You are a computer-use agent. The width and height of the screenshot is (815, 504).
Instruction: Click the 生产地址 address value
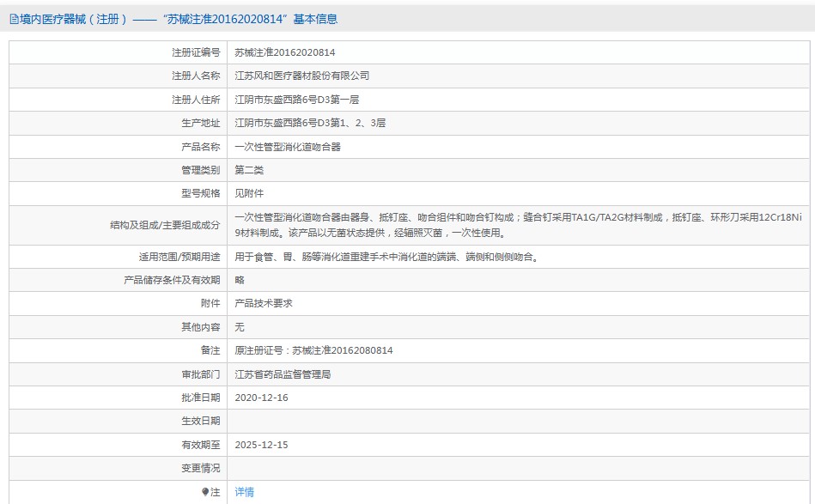pyautogui.click(x=310, y=123)
